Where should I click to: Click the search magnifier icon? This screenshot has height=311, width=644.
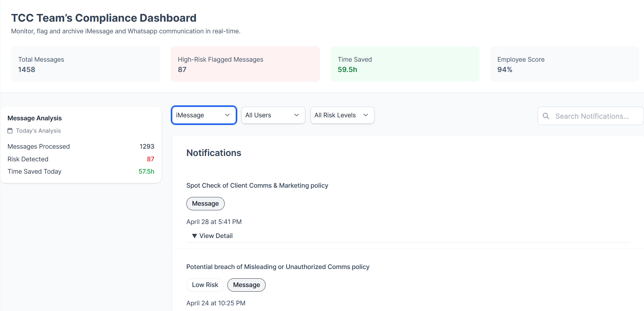tap(546, 116)
